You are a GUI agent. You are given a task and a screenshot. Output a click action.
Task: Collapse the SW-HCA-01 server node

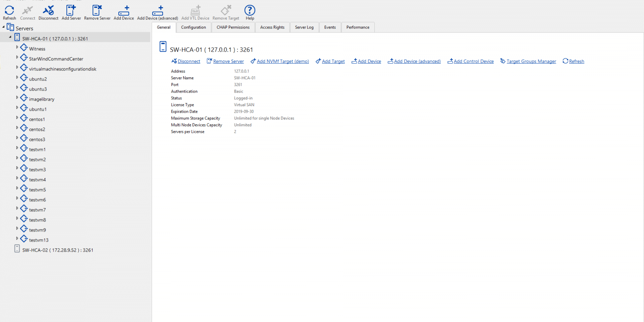[x=10, y=37]
